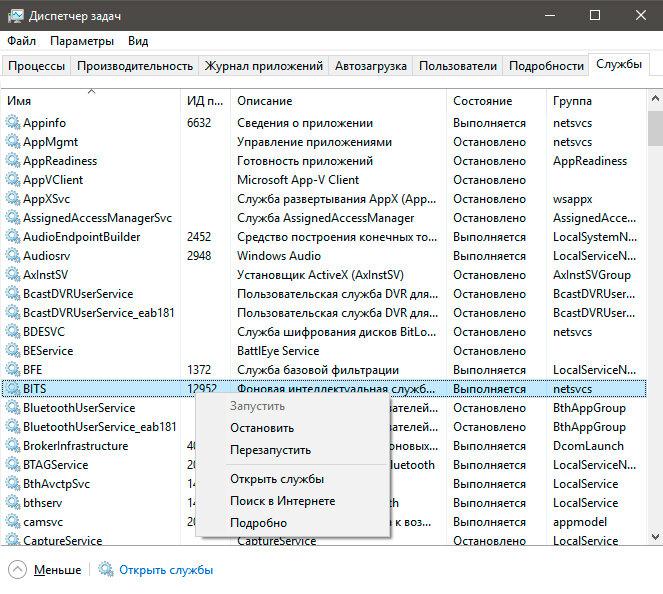Image resolution: width=663 pixels, height=594 pixels.
Task: Click the BDESVC service gear icon
Action: click(13, 332)
